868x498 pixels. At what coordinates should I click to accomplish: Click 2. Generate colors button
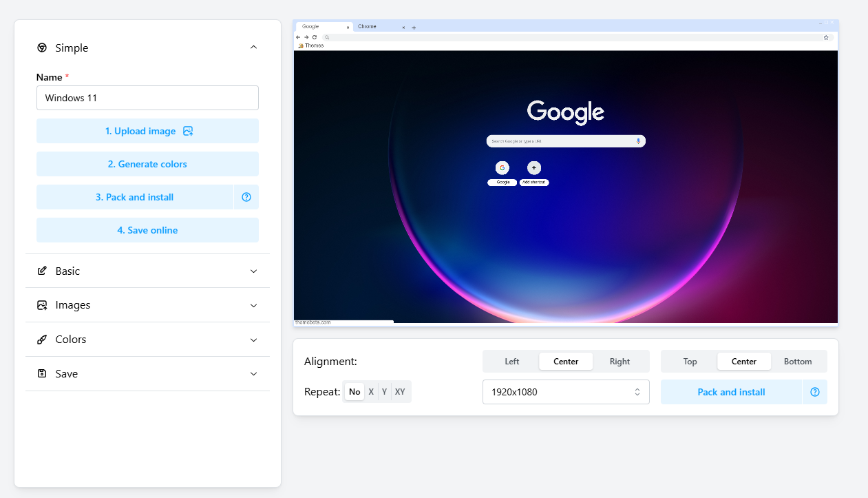tap(147, 164)
